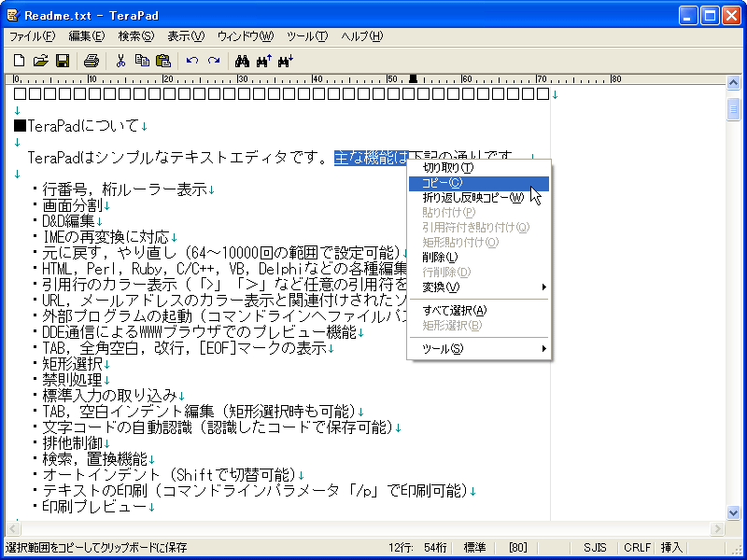Click the column ruler at mark 30

click(243, 79)
